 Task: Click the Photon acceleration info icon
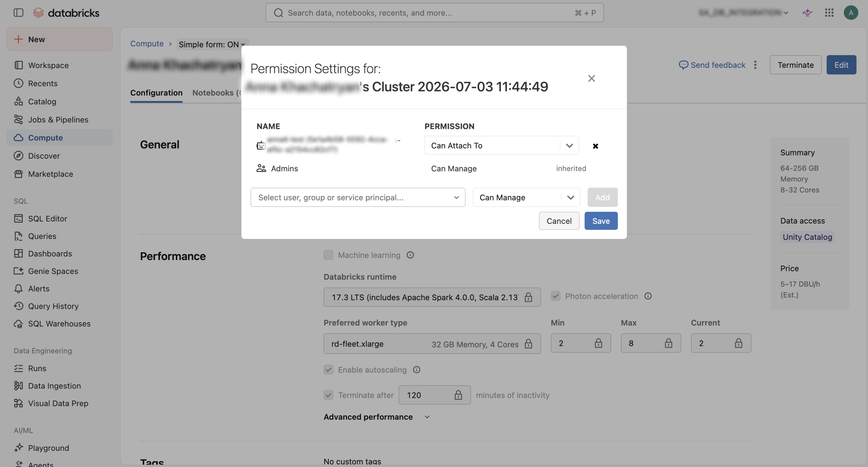coord(648,296)
